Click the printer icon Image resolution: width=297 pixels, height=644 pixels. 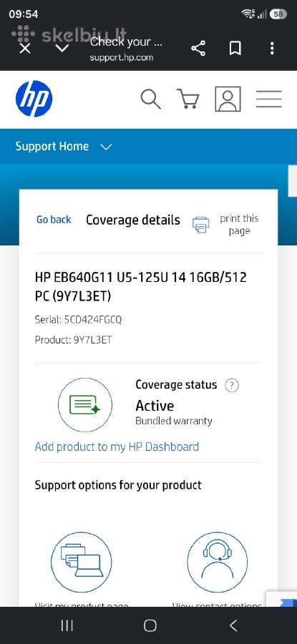(x=201, y=224)
